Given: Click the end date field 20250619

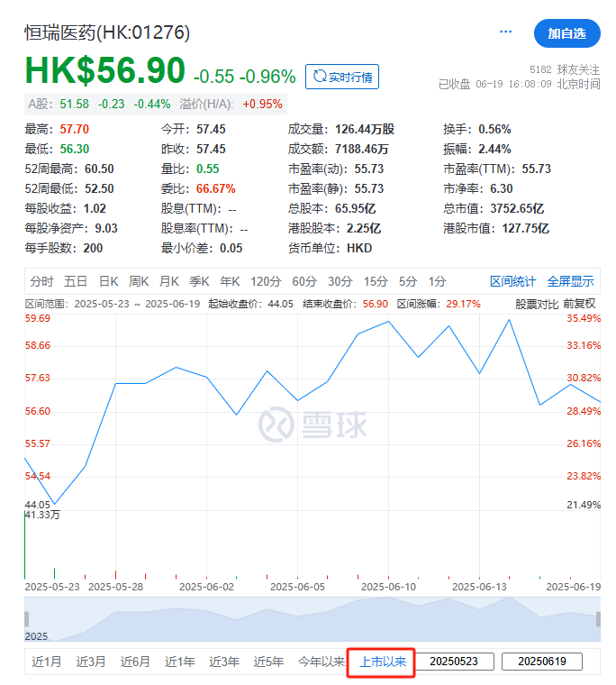Looking at the screenshot, I should tap(542, 662).
